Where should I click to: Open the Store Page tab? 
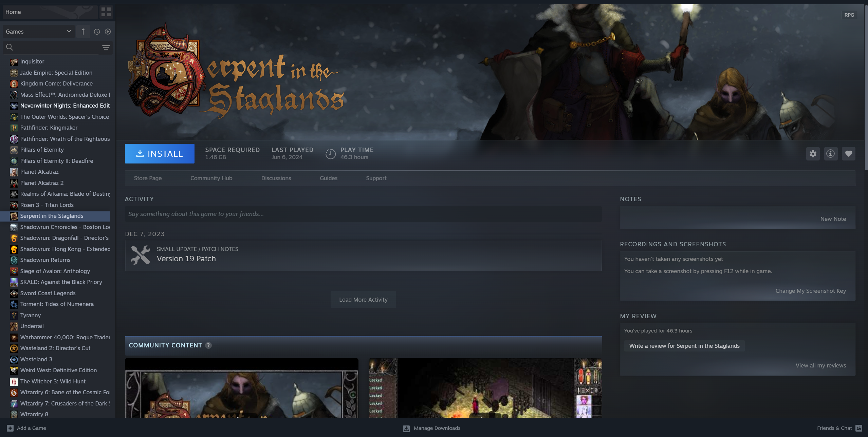[148, 178]
